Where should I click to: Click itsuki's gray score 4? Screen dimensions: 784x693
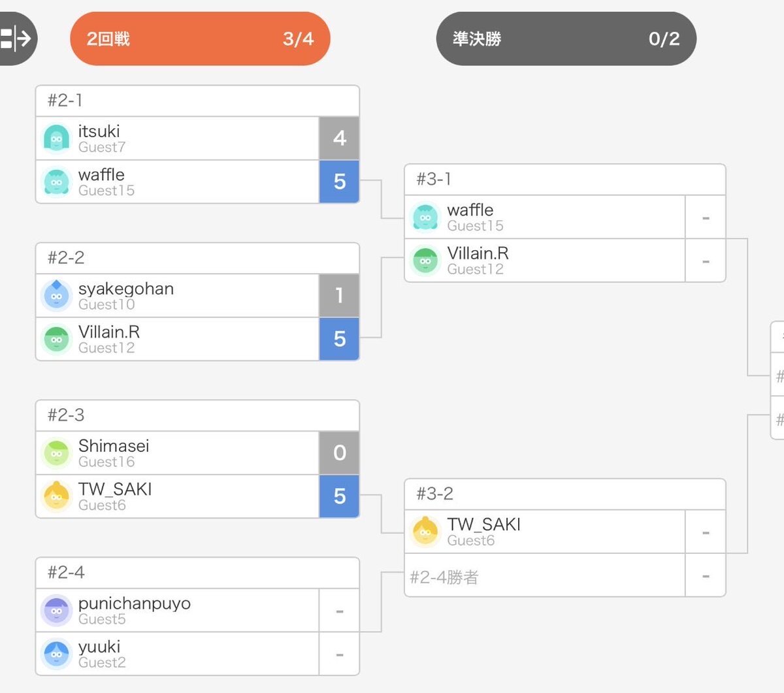(x=339, y=138)
